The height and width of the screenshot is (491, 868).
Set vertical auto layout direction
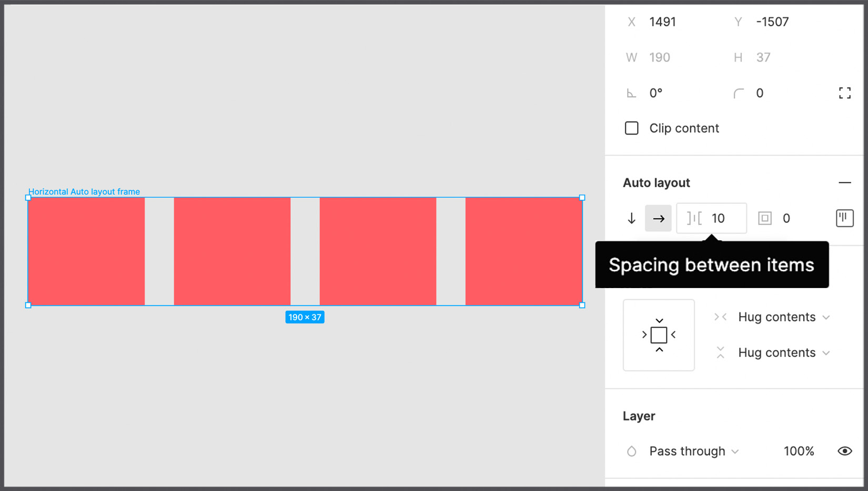631,218
